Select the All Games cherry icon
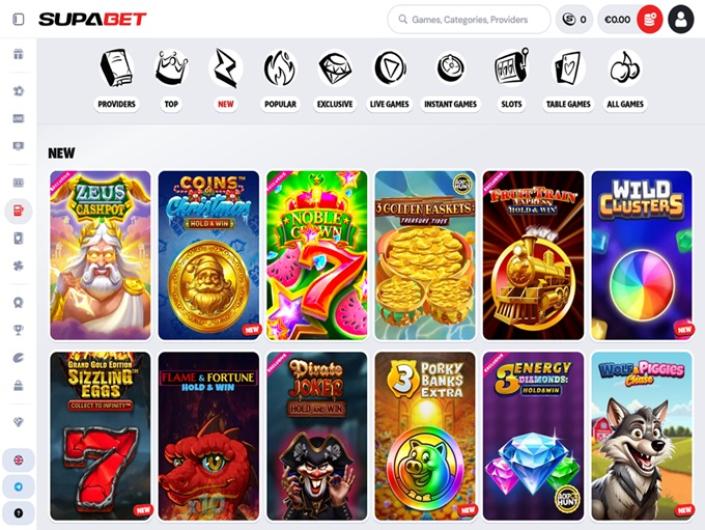 click(625, 68)
